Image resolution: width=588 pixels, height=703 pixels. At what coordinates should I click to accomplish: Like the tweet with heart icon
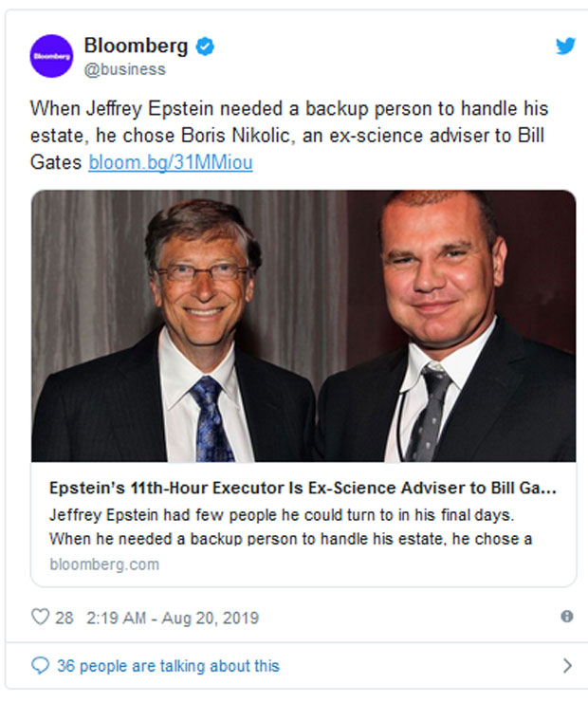click(x=40, y=618)
